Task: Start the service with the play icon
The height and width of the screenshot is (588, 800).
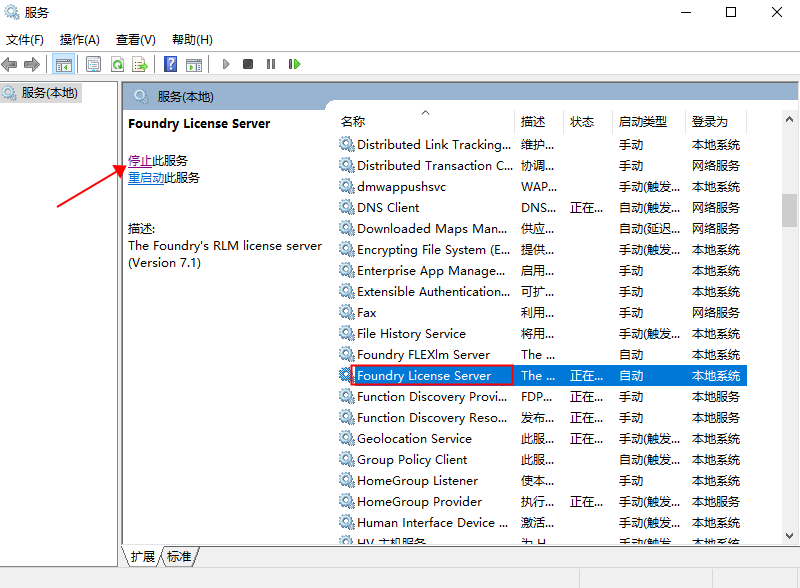Action: pyautogui.click(x=226, y=63)
